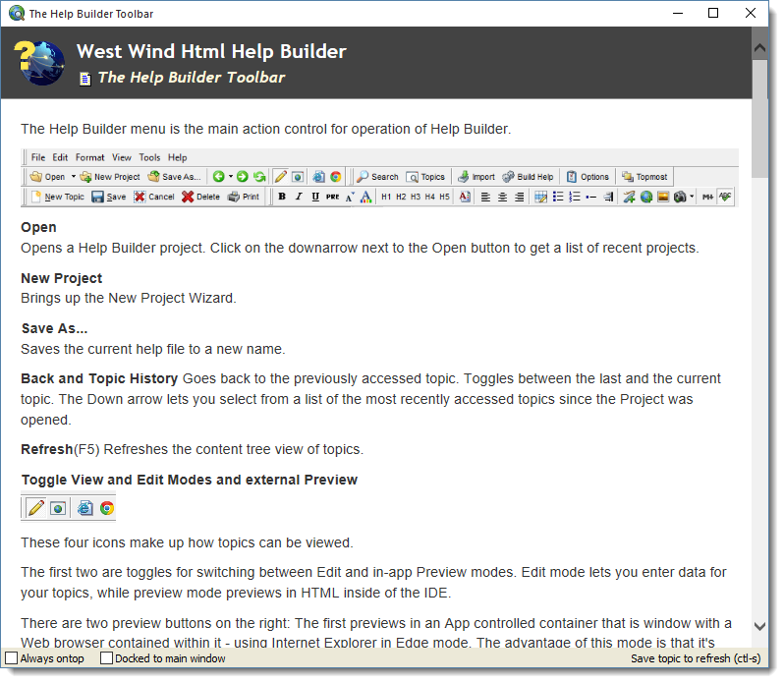
Task: Click the H1 heading button
Action: point(386,197)
